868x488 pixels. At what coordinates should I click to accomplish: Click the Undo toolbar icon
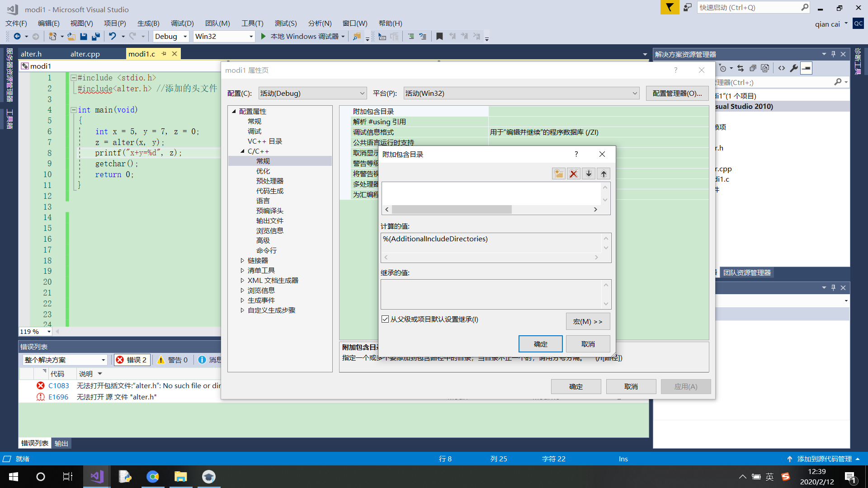click(x=113, y=36)
